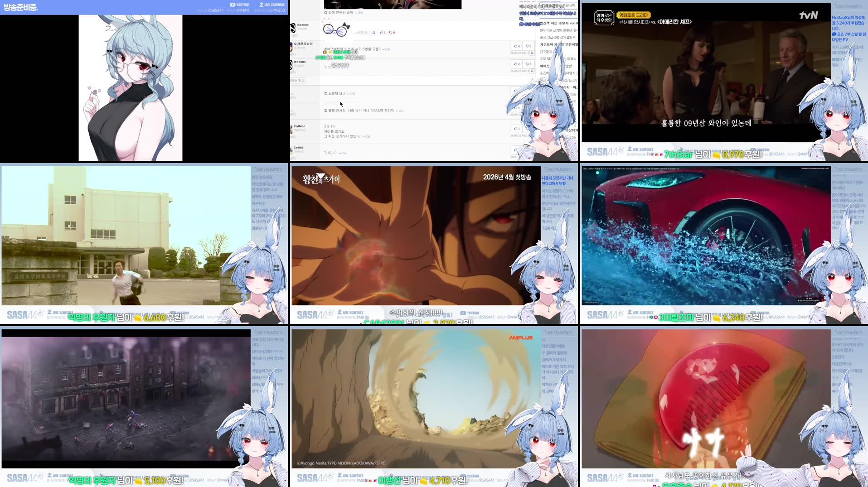Open the ANIPLUS sand vortex thumbnail
The width and height of the screenshot is (868, 487).
434,407
